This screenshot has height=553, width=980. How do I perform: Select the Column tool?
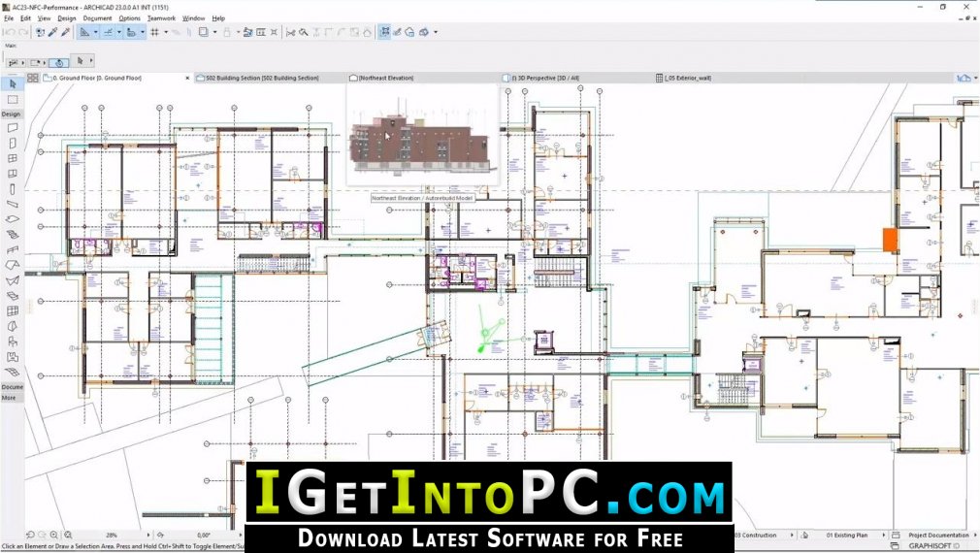(13, 189)
